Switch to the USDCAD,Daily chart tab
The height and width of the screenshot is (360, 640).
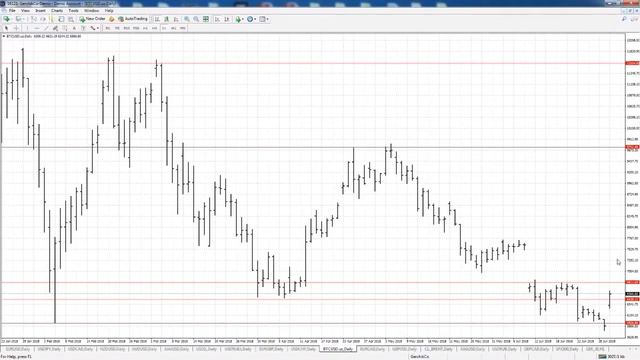click(x=81, y=349)
